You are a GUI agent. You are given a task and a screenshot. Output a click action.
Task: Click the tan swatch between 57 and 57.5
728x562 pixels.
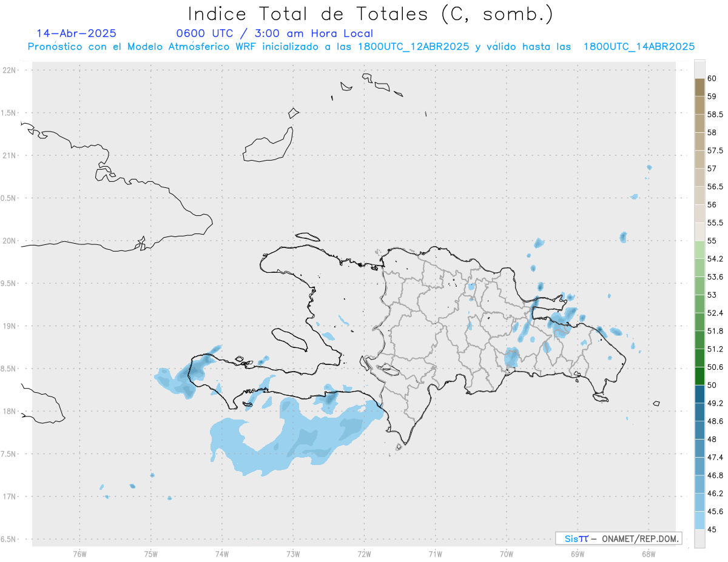[699, 159]
